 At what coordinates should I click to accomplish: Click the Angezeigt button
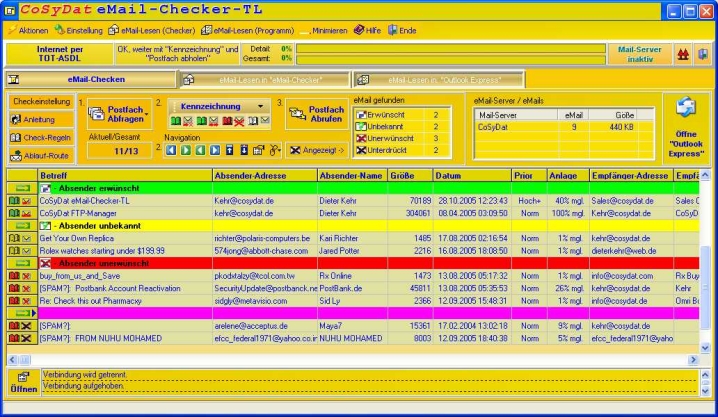tap(315, 150)
